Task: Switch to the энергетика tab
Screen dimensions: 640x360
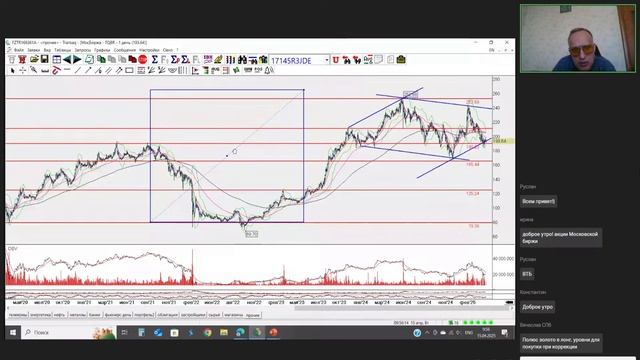Action: click(40, 315)
